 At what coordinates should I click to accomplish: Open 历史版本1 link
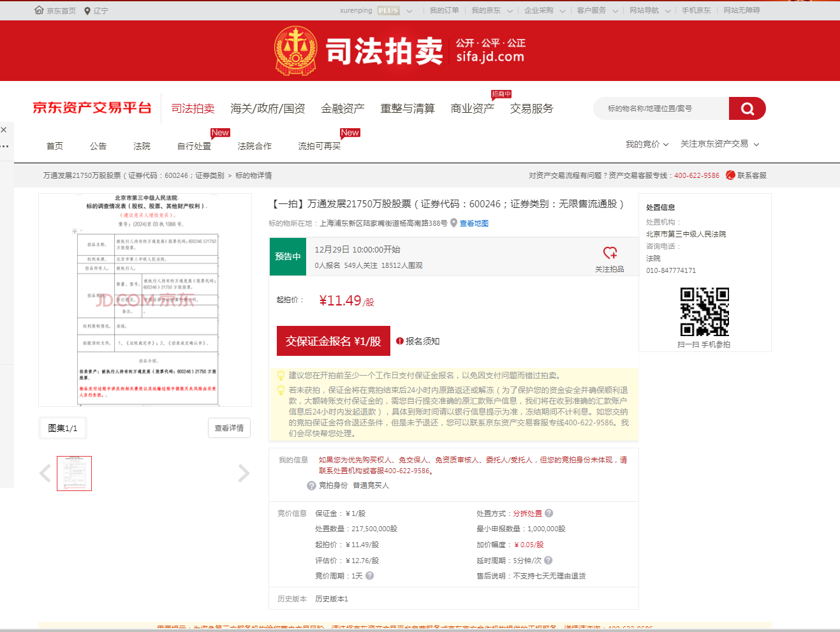(332, 599)
